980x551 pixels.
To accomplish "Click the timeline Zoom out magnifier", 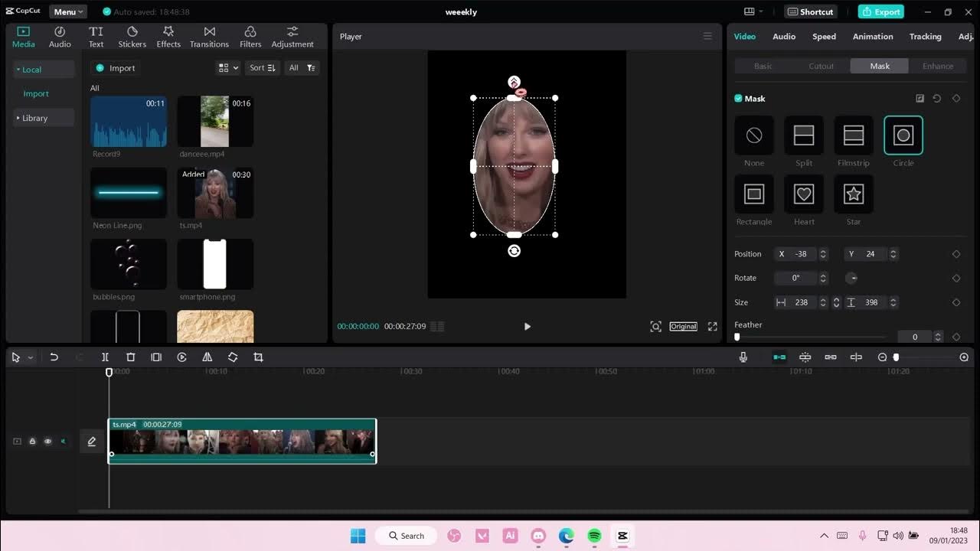I will (882, 357).
